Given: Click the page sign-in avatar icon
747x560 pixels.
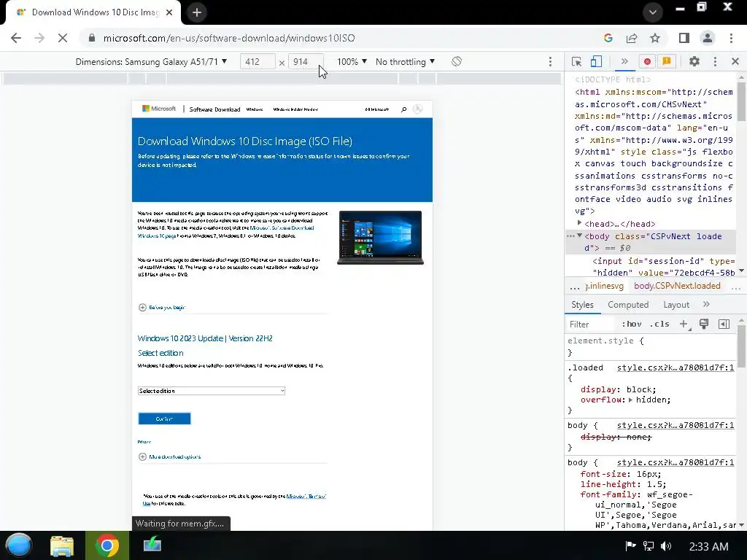Looking at the screenshot, I should [418, 109].
